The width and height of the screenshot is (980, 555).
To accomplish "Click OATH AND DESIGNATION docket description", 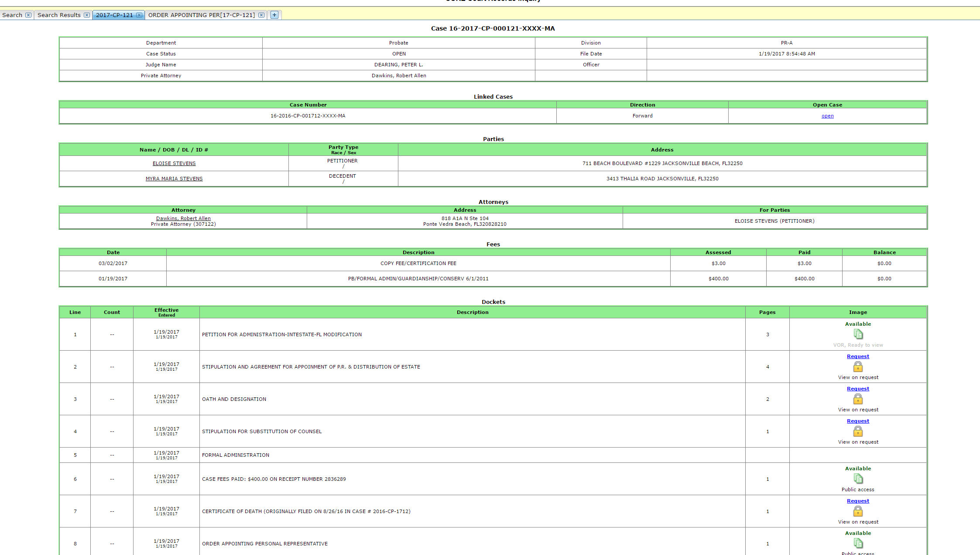I will click(x=234, y=399).
